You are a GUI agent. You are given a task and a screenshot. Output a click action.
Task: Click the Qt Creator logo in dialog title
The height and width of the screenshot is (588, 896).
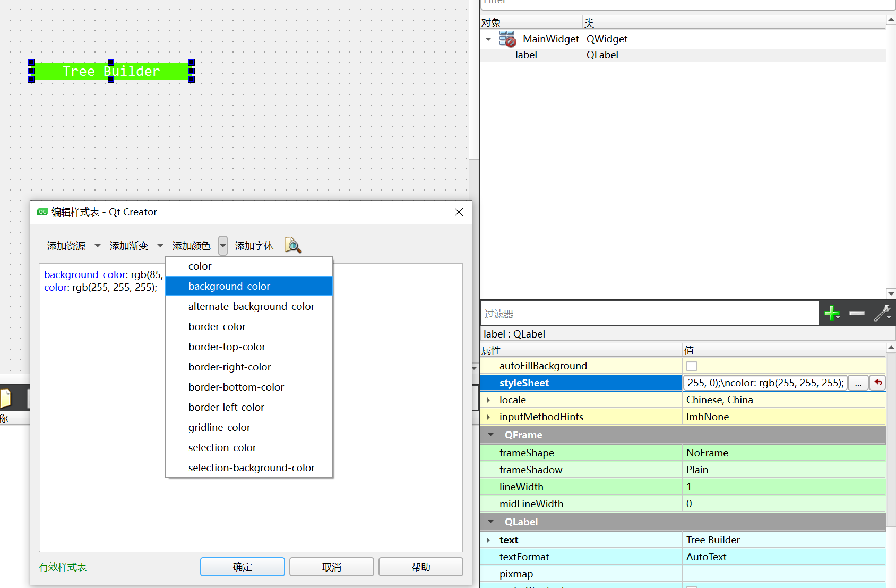[x=42, y=212]
